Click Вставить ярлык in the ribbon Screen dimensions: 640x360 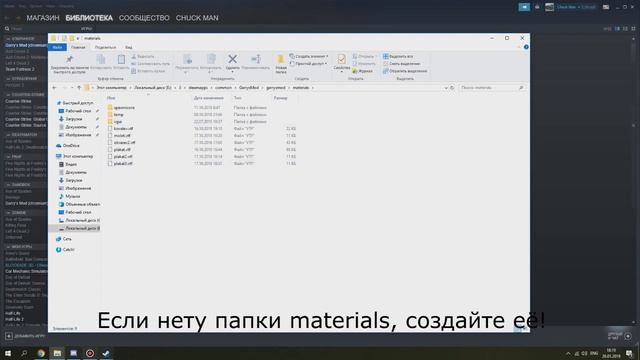tap(148, 71)
